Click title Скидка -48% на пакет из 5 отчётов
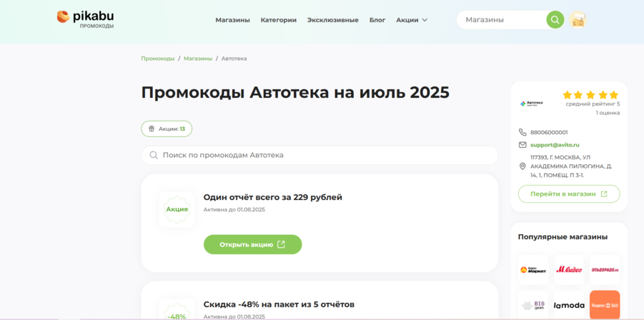This screenshot has height=320, width=644. click(279, 304)
